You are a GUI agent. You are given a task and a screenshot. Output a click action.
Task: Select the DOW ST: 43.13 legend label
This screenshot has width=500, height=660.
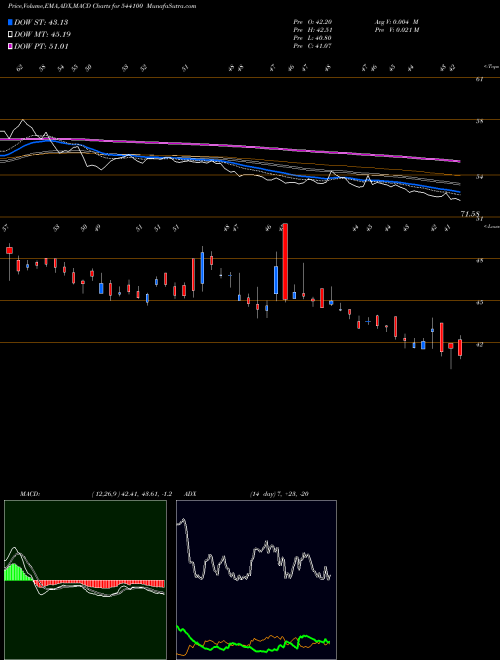pos(41,22)
